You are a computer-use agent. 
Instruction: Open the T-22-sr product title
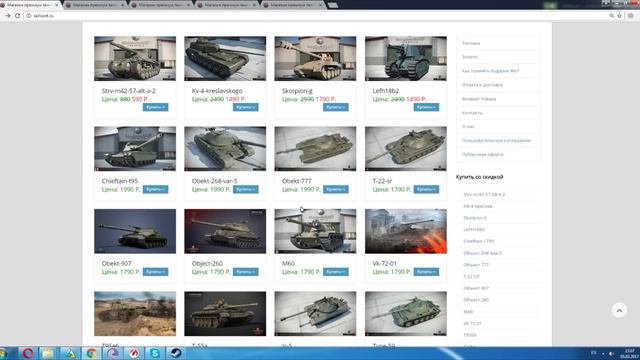(382, 181)
